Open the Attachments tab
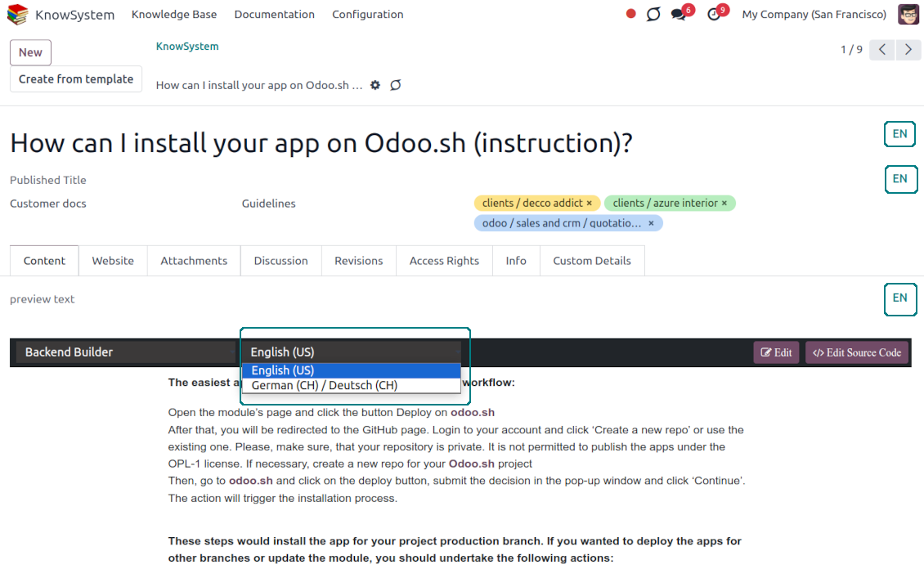The image size is (924, 578). (194, 261)
